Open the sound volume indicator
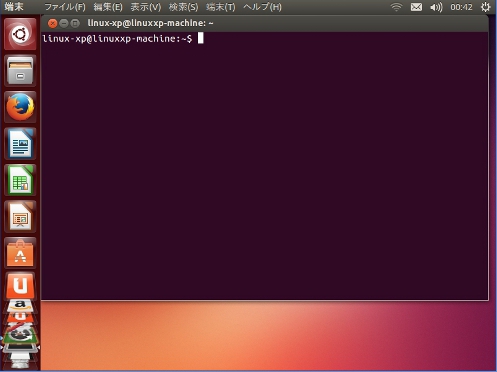497x372 pixels. [436, 7]
